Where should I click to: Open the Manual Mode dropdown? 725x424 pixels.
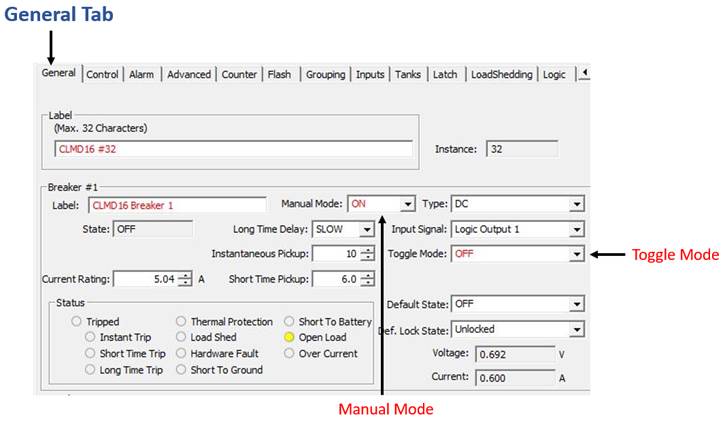click(407, 204)
